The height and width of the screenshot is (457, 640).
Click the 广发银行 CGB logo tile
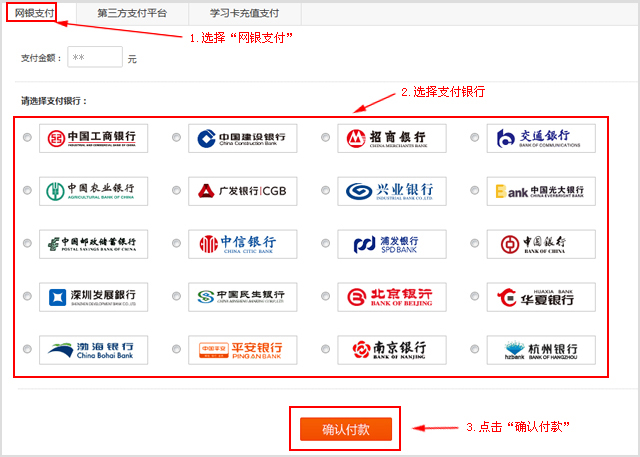pyautogui.click(x=242, y=191)
